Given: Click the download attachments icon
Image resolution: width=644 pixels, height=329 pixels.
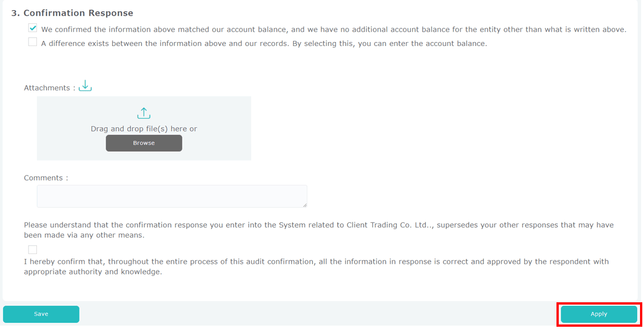Looking at the screenshot, I should [85, 86].
